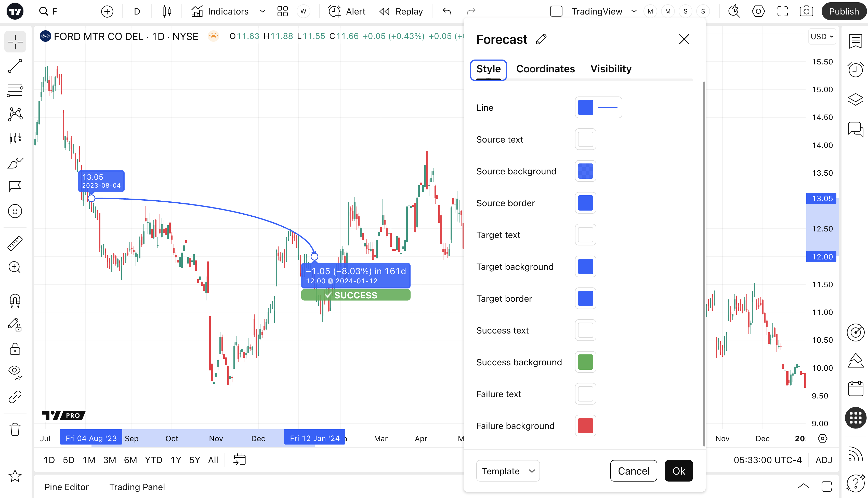Open the emoji icons tool

(15, 211)
